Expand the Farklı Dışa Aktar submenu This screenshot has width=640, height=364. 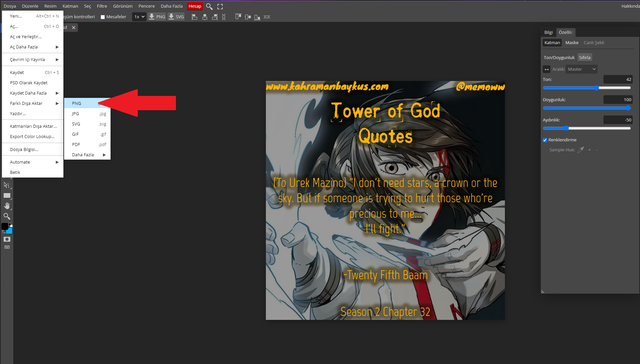tap(33, 104)
